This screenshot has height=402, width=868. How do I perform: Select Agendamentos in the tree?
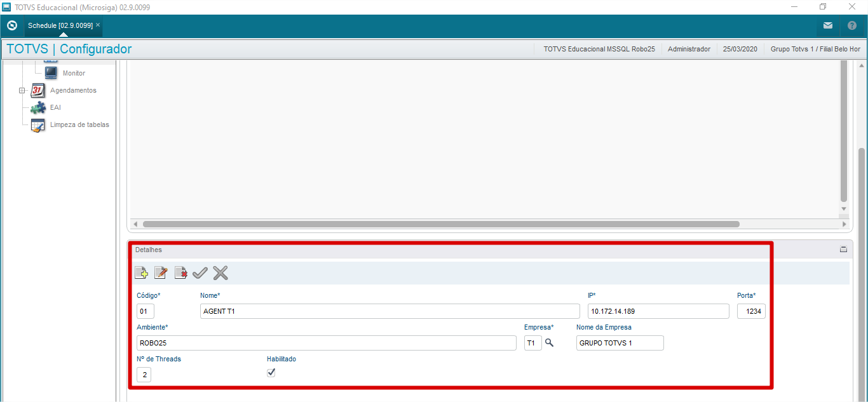[x=73, y=90]
